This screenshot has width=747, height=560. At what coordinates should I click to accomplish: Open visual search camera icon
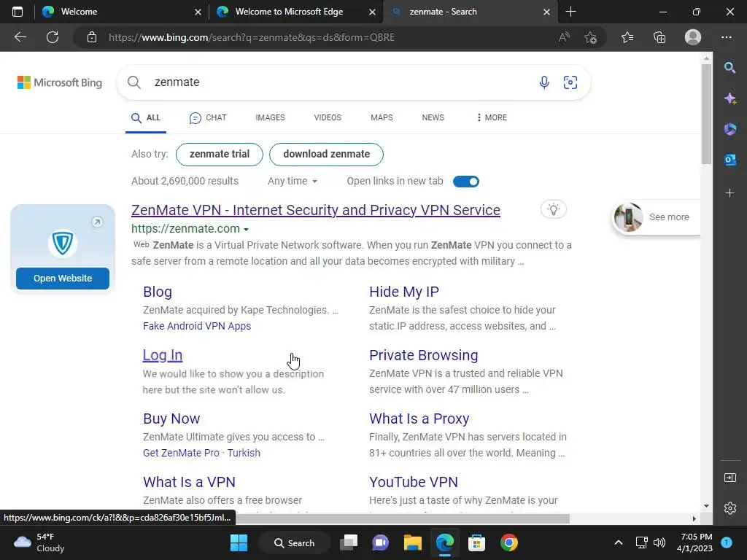(x=570, y=82)
